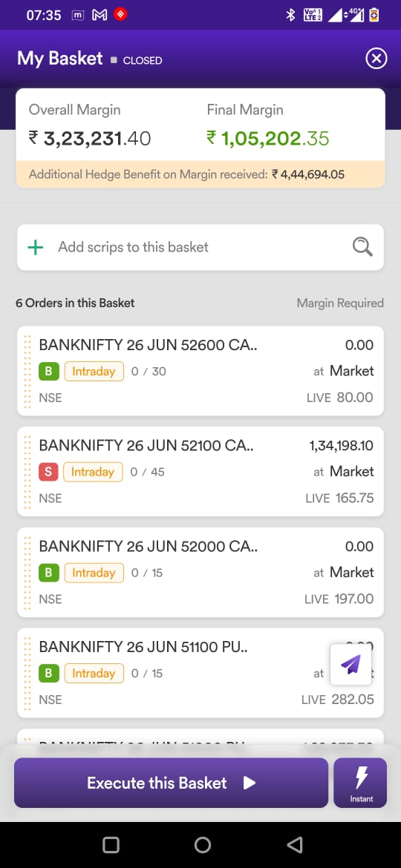Tap Add scripts to this basket field
The height and width of the screenshot is (868, 401).
coord(200,248)
